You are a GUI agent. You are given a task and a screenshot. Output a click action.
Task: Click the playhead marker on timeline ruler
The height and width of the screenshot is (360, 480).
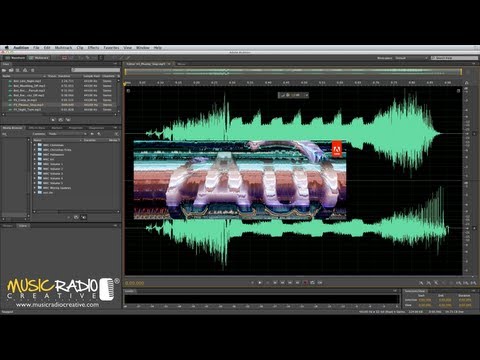[126, 84]
